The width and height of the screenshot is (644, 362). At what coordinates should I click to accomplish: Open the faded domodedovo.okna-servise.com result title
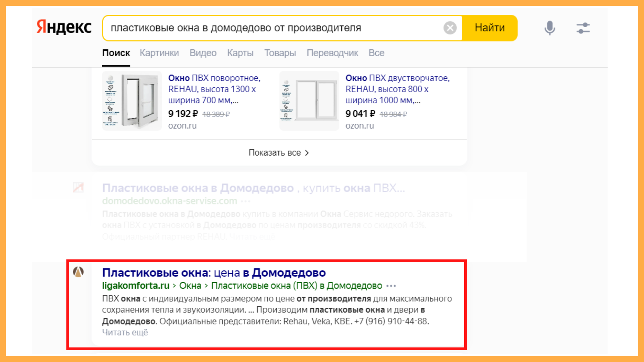pos(254,188)
